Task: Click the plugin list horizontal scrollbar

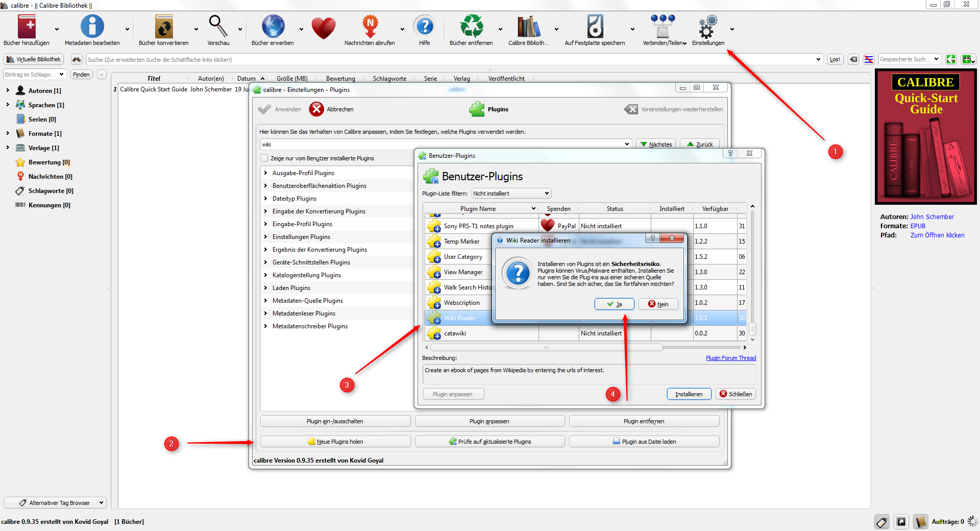Action: [x=546, y=348]
